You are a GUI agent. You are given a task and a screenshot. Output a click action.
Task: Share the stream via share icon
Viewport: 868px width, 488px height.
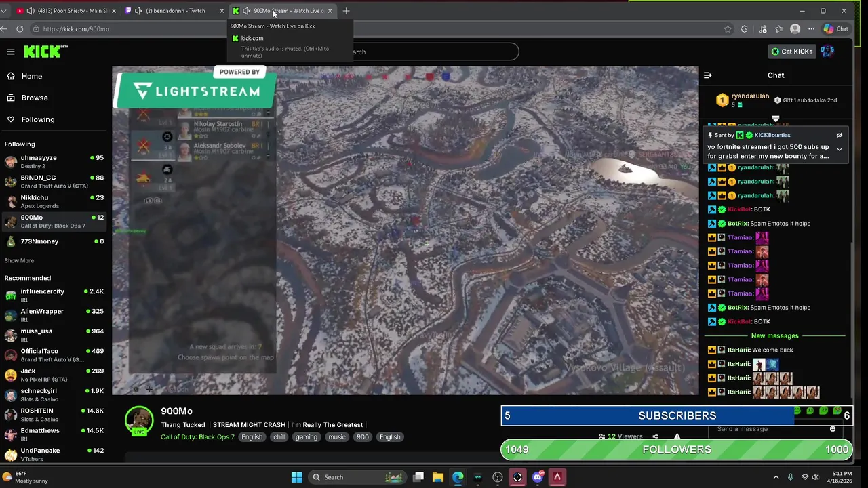[x=655, y=437]
